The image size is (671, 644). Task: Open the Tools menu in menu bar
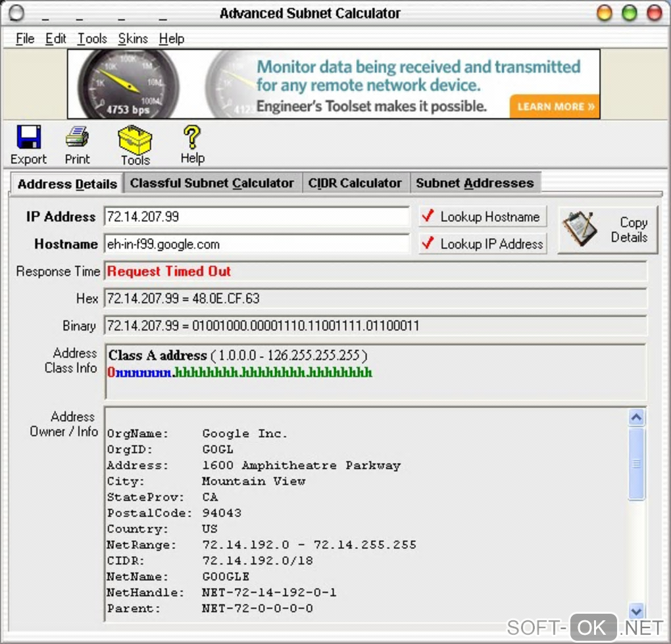tap(92, 39)
